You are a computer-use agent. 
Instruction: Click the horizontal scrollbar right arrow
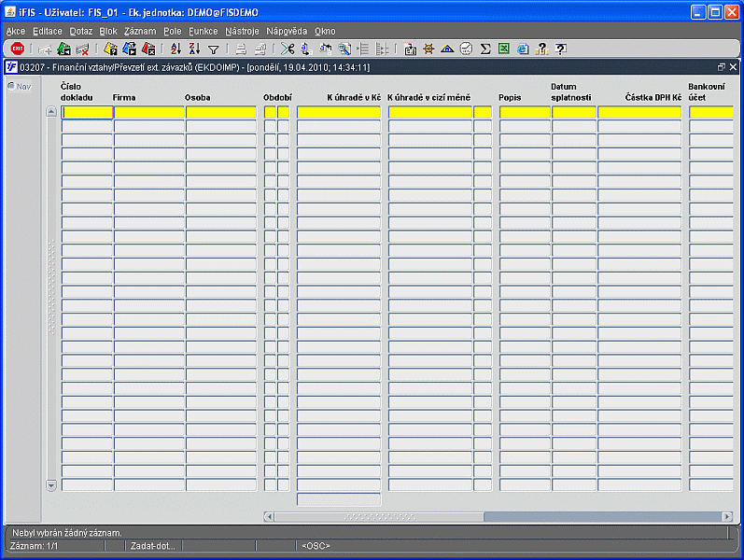click(727, 516)
